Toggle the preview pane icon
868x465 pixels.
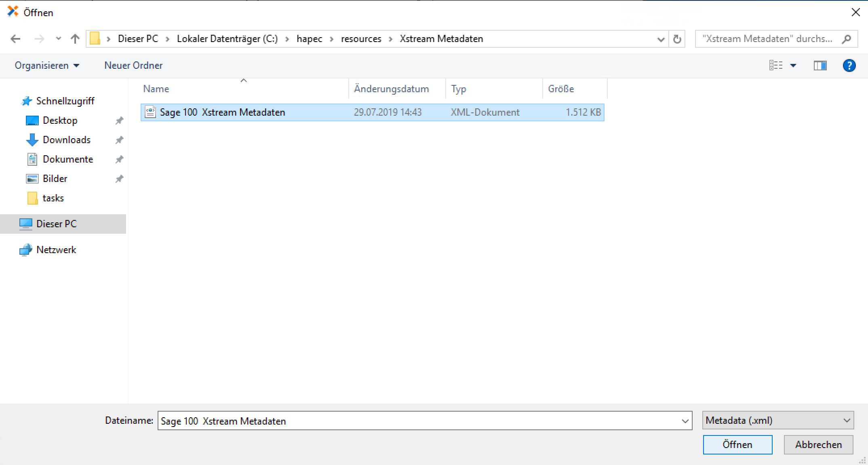820,66
